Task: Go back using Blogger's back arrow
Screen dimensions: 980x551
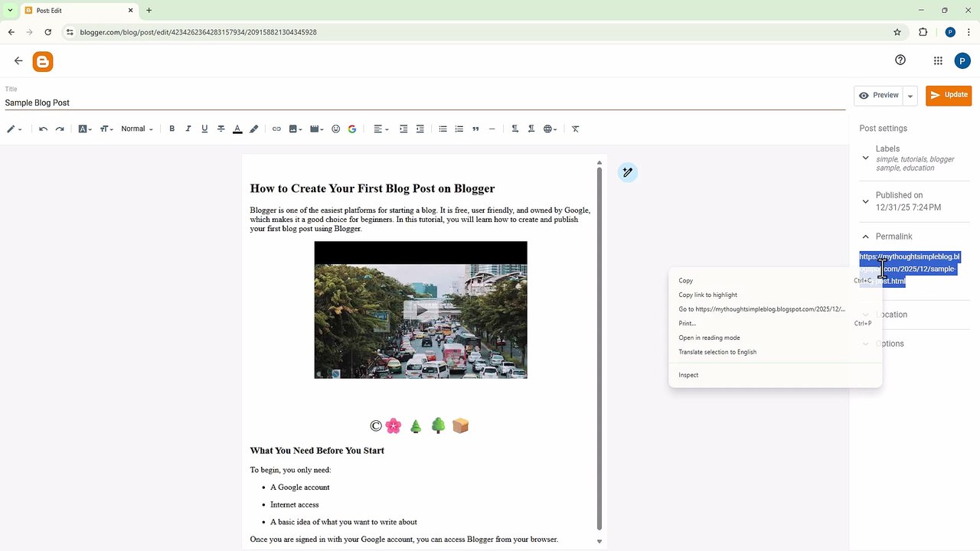Action: coord(18,61)
